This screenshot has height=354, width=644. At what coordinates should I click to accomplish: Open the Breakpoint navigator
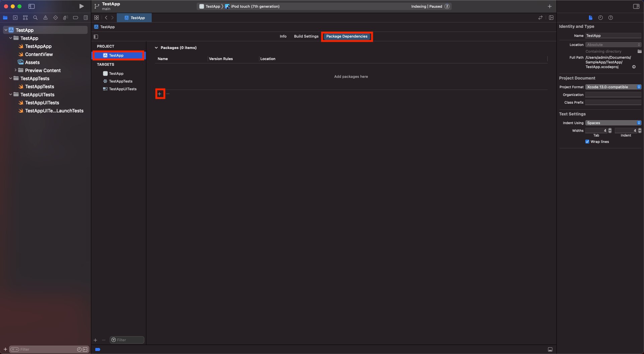click(x=76, y=18)
